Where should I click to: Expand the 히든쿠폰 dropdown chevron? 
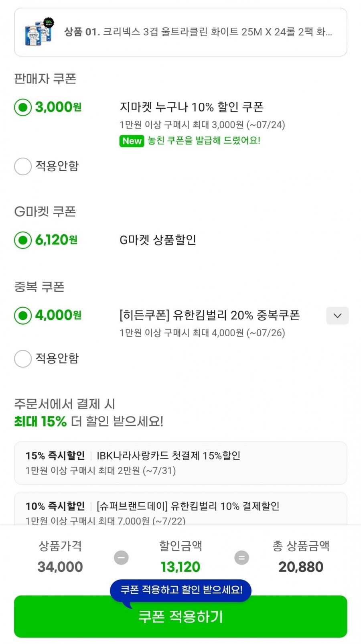coord(337,315)
